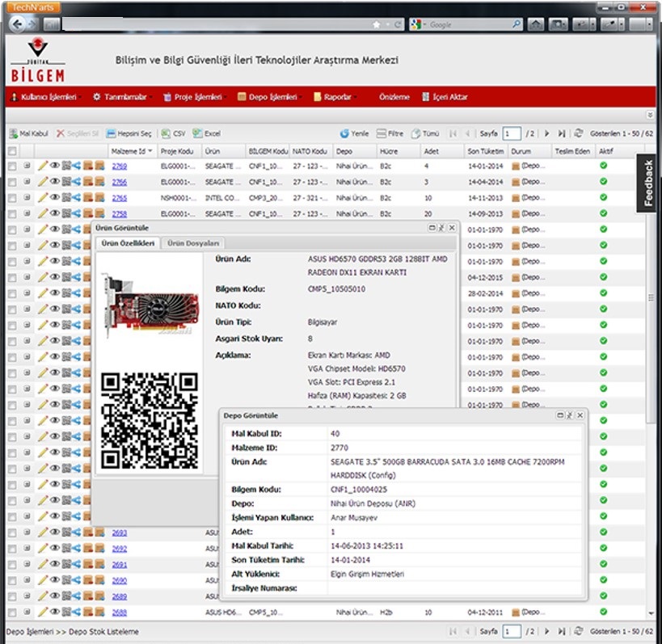This screenshot has width=662, height=644.
Task: Check the checkbox for row 2688
Action: 12,612
